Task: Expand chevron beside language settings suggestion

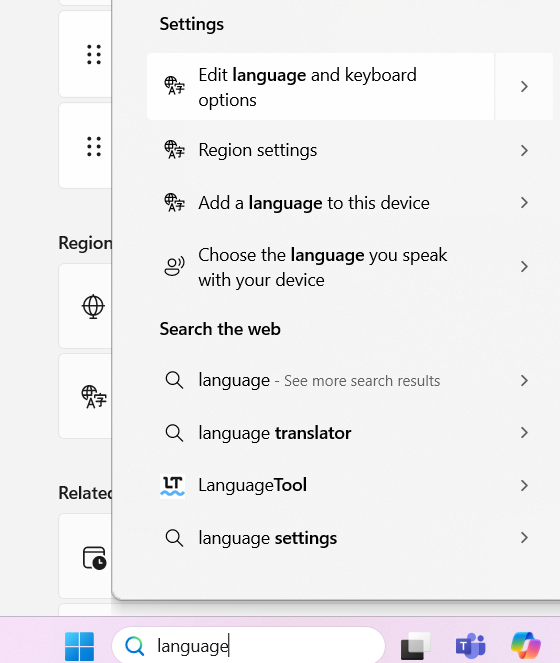Action: 524,538
